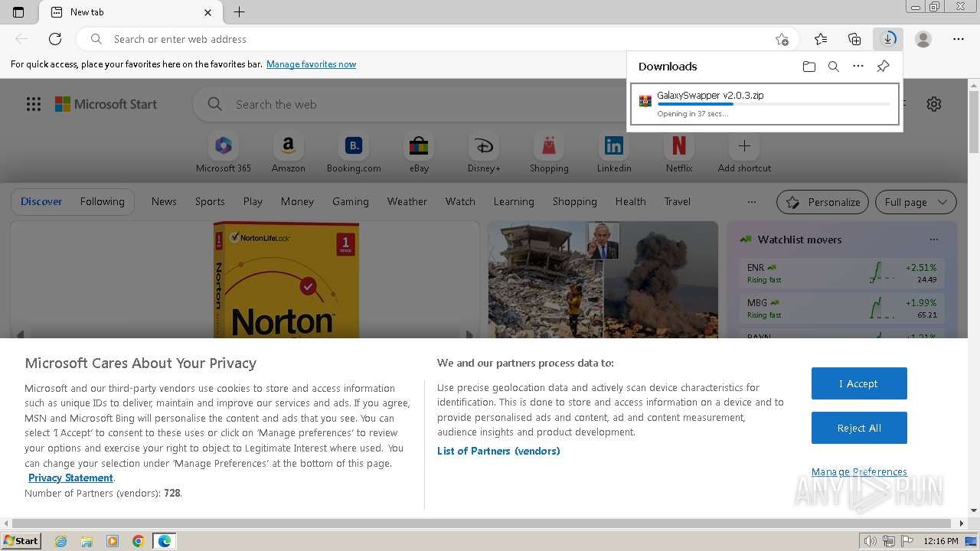This screenshot has width=980, height=551.
Task: Open the Booking.com shortcut
Action: pos(354,152)
